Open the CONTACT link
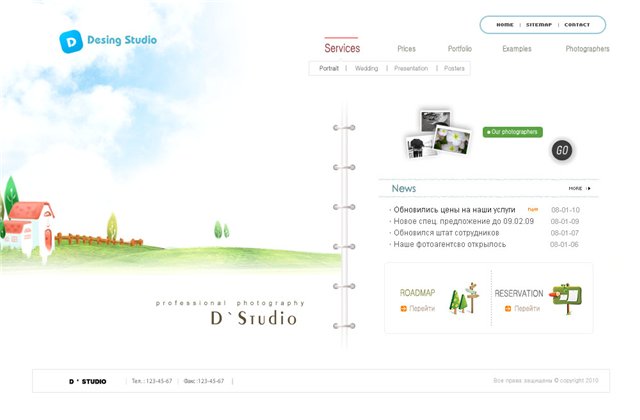Image resolution: width=640 pixels, height=420 pixels. point(577,25)
